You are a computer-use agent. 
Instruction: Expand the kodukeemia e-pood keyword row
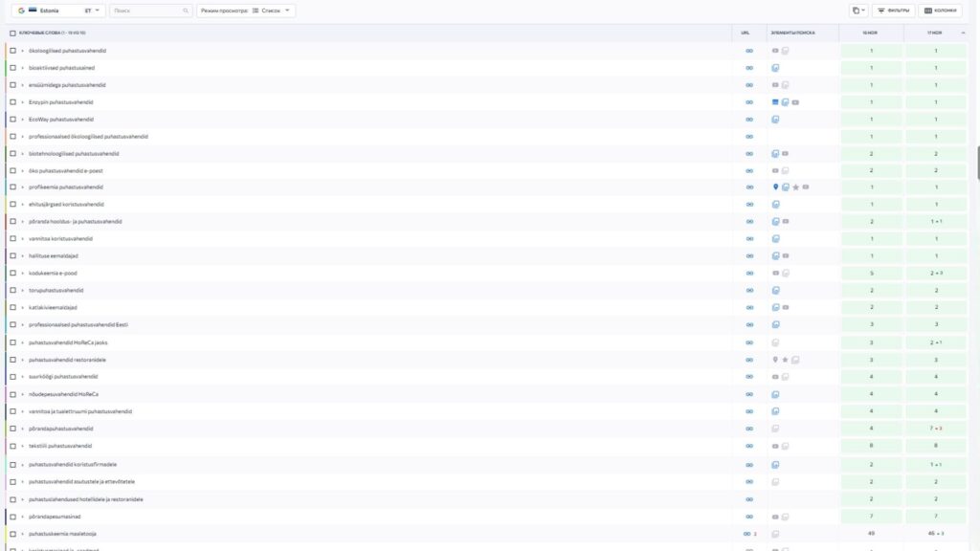[22, 274]
